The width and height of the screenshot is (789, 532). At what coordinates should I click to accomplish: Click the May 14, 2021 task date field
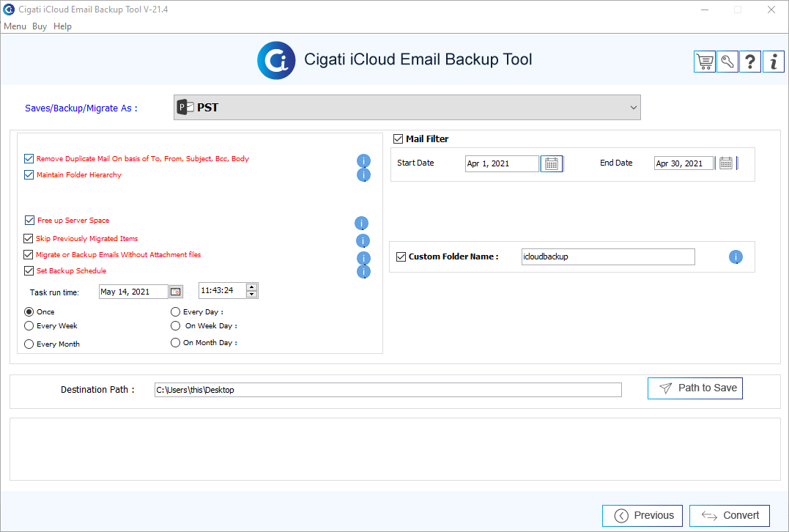click(x=133, y=292)
